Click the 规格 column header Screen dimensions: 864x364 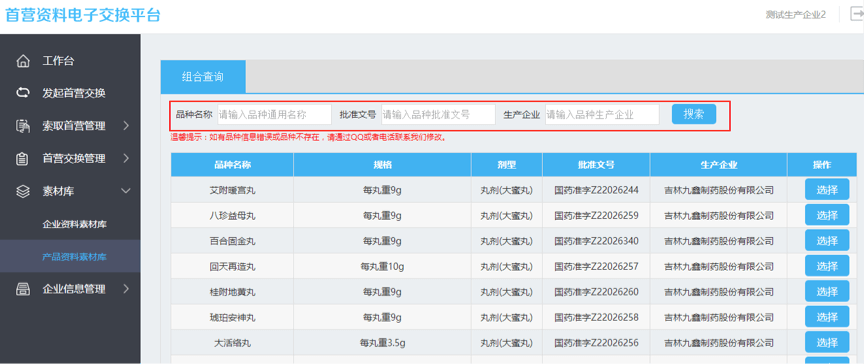coord(382,165)
